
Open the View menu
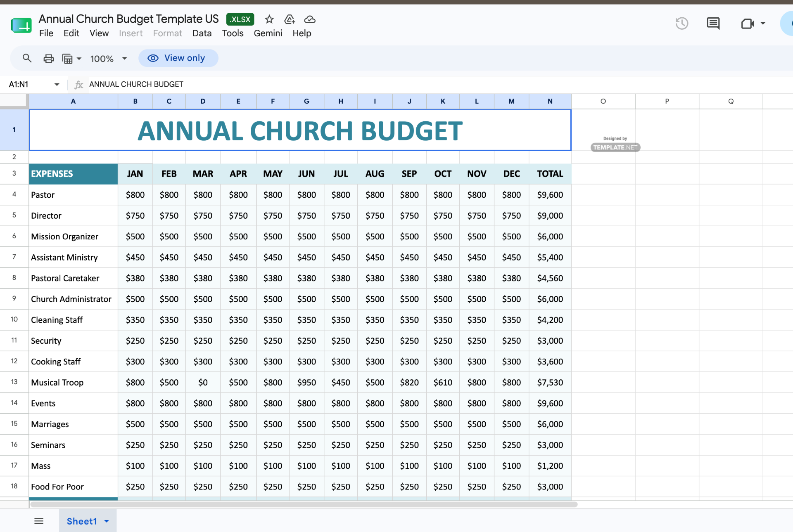pos(99,33)
